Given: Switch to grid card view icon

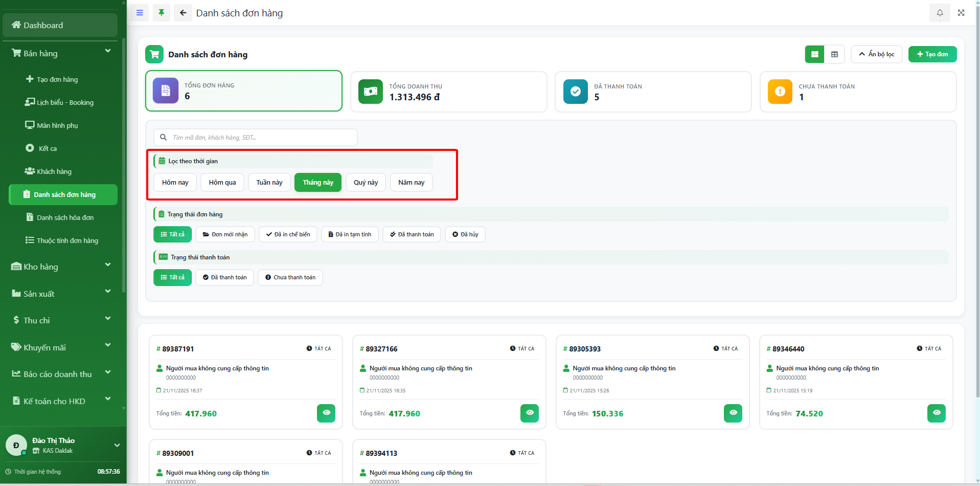Looking at the screenshot, I should tap(814, 54).
